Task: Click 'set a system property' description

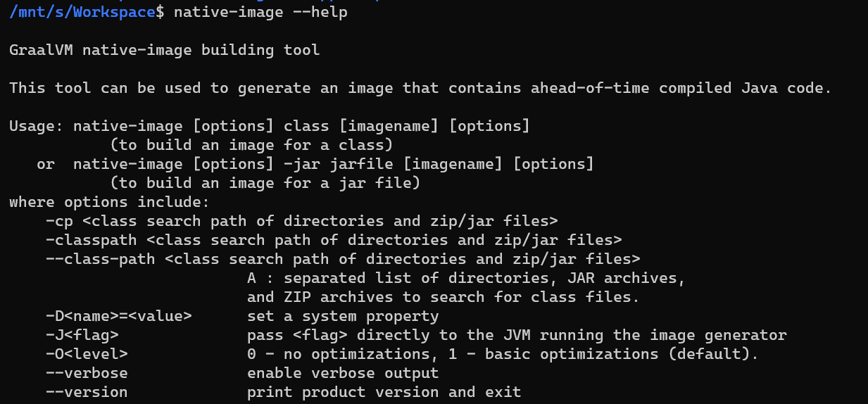Action: [343, 317]
